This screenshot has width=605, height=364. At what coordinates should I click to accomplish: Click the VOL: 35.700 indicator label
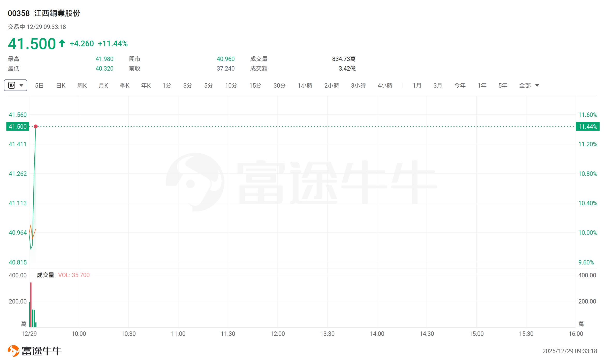[74, 275]
